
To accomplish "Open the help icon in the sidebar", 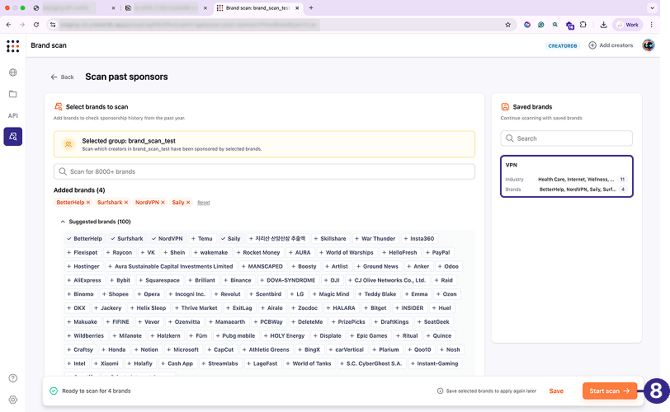I will tap(13, 377).
